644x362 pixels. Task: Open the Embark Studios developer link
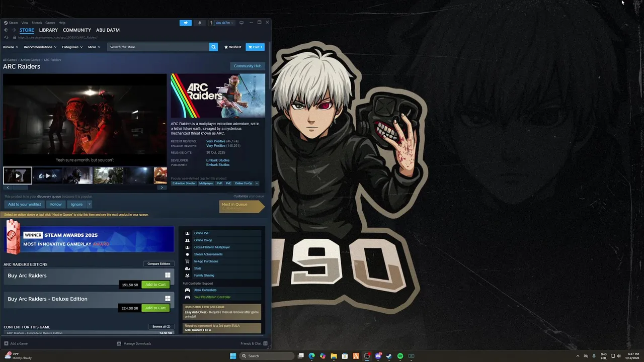[218, 160]
